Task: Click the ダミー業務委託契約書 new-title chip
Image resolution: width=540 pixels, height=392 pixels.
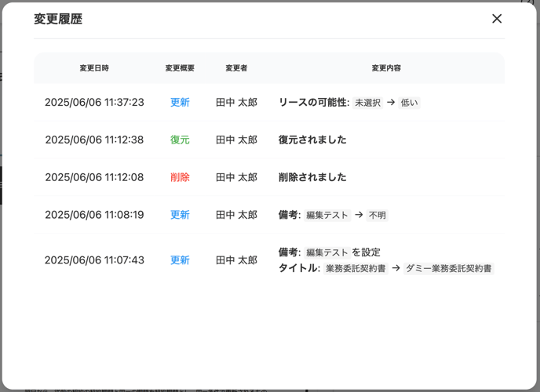Action: click(449, 269)
